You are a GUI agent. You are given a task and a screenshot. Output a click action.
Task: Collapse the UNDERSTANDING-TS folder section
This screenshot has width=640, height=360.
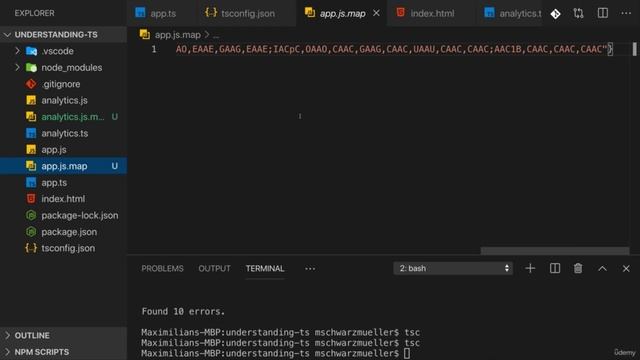(x=63, y=35)
